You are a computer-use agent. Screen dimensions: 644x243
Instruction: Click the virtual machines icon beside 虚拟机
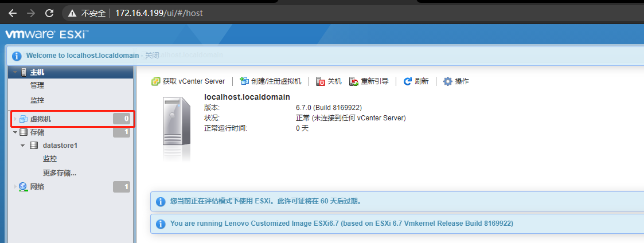(24, 119)
